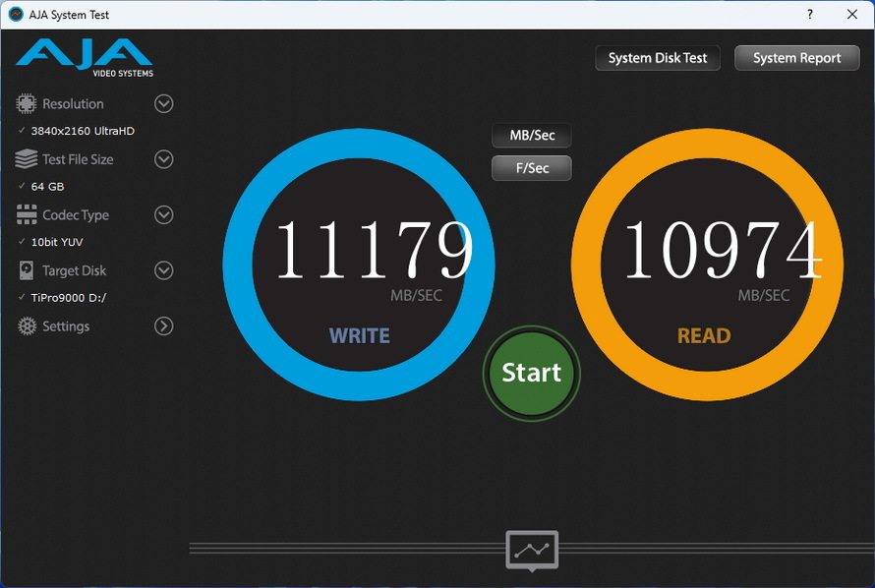Click the 10974 read speed value

pos(723,250)
